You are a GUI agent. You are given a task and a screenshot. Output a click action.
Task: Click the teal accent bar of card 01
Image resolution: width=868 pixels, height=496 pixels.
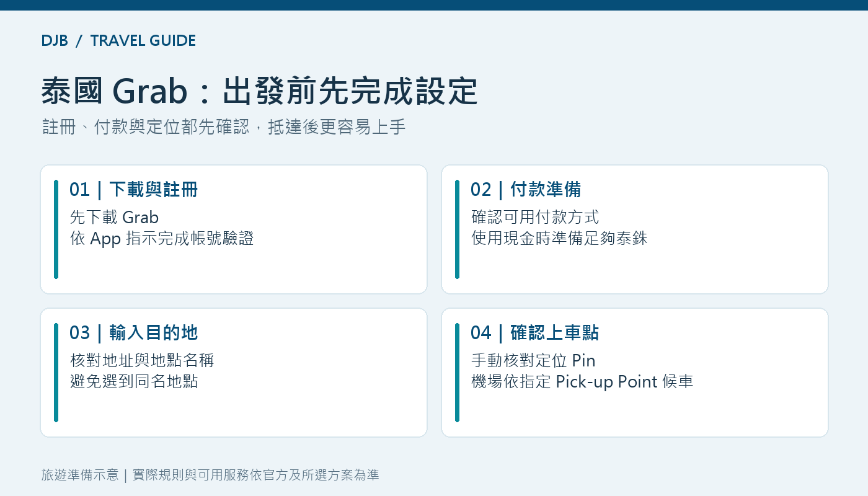pos(56,229)
